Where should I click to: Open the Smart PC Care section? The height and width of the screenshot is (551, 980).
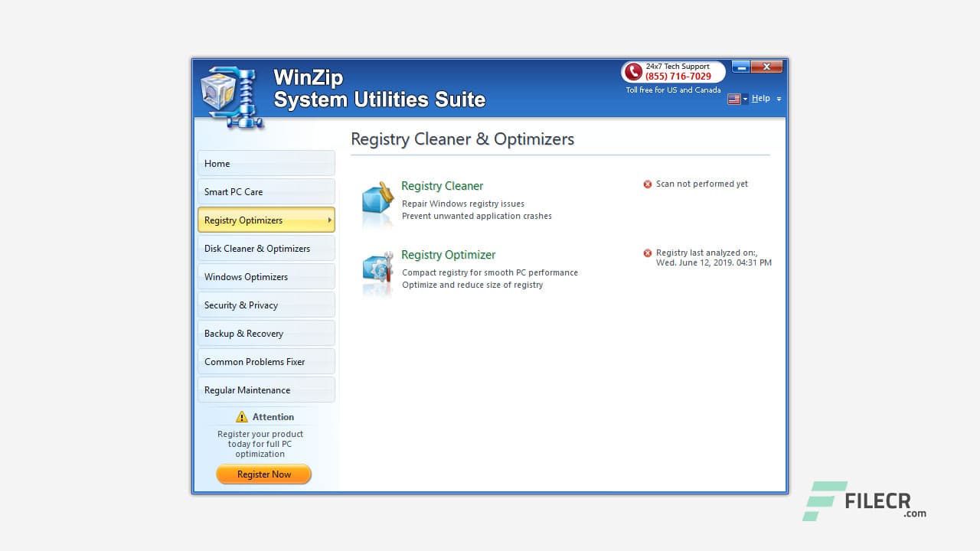tap(266, 191)
